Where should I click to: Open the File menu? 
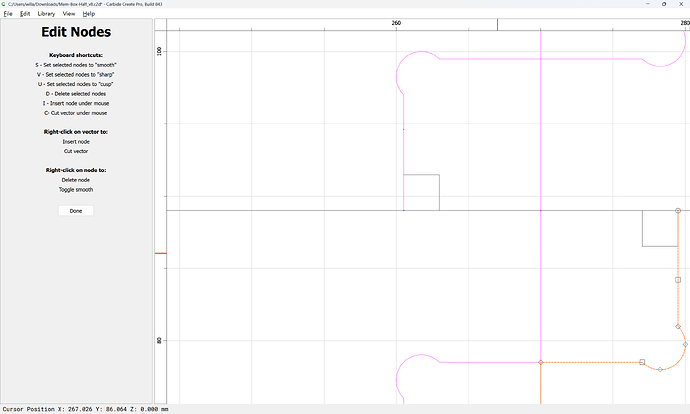tap(8, 14)
